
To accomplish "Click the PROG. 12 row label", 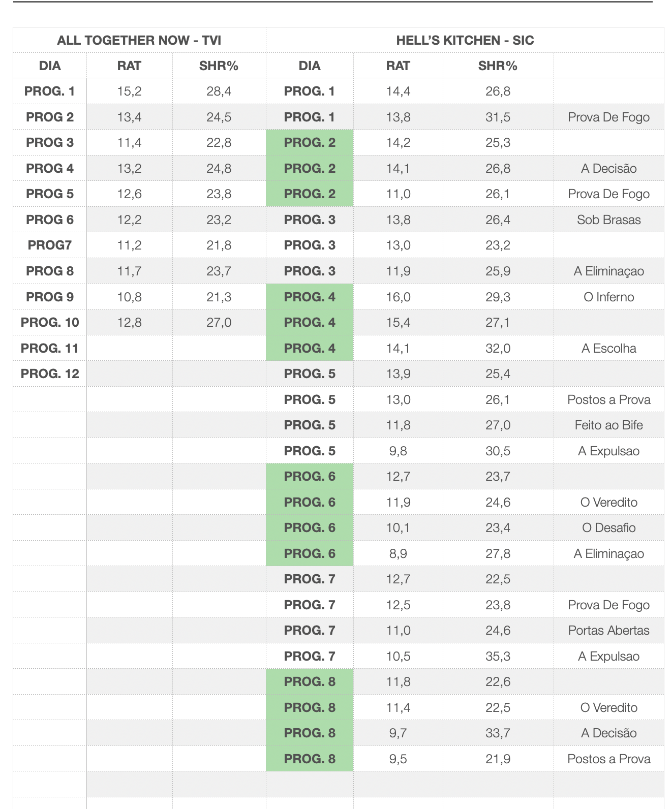I will pos(50,374).
